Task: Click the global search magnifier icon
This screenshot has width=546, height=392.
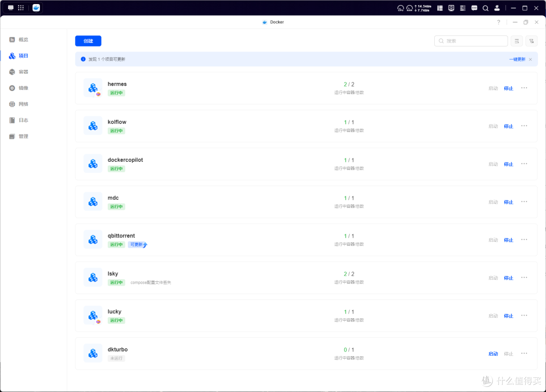Action: [x=485, y=8]
